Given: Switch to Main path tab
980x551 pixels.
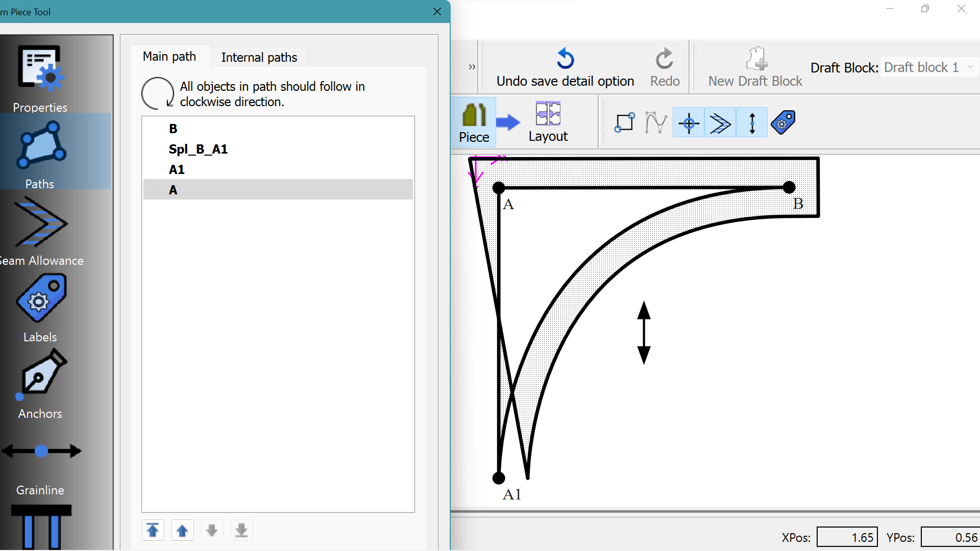Looking at the screenshot, I should pyautogui.click(x=169, y=57).
